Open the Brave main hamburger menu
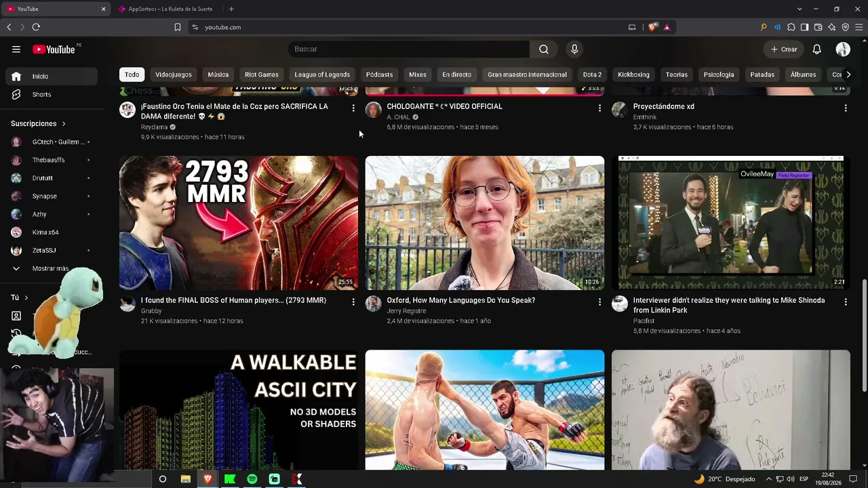The height and width of the screenshot is (488, 868). point(859,27)
